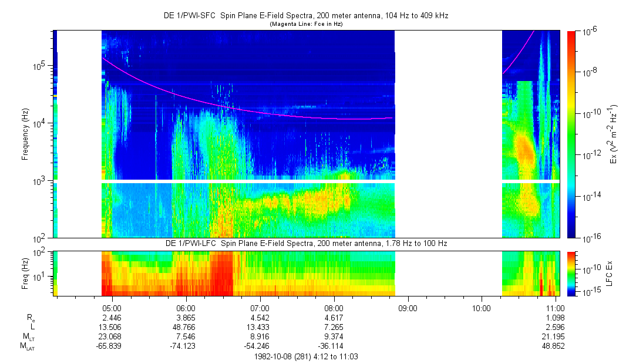Click the Freq (Hz) lower axis label
Viewport: 636px width, 364px height.
tap(25, 272)
